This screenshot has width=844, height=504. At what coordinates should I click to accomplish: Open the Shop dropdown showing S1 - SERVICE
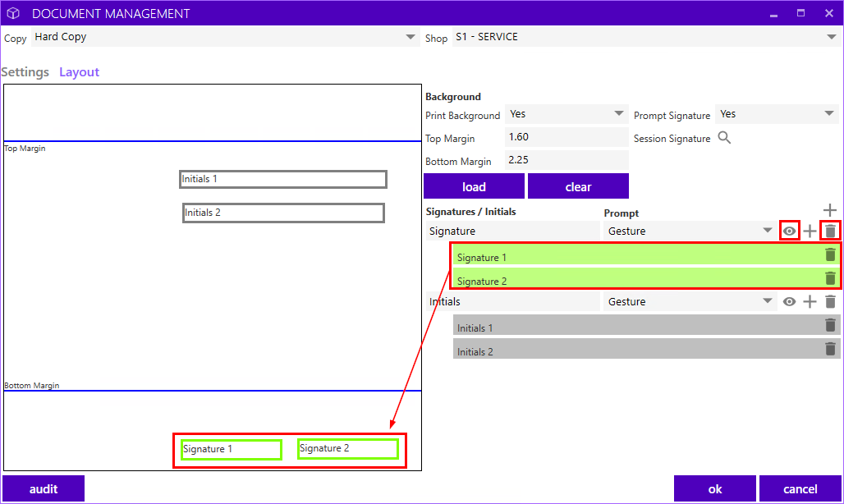pyautogui.click(x=646, y=37)
